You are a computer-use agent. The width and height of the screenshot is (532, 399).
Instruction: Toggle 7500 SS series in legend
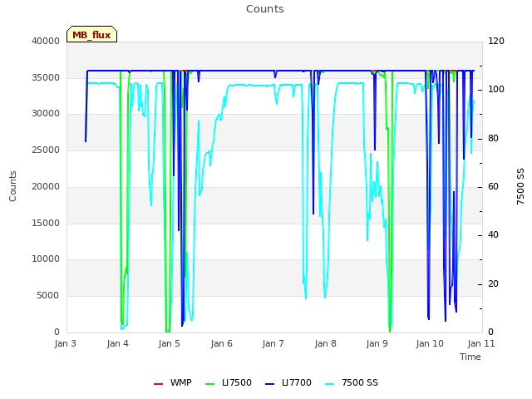352,382
